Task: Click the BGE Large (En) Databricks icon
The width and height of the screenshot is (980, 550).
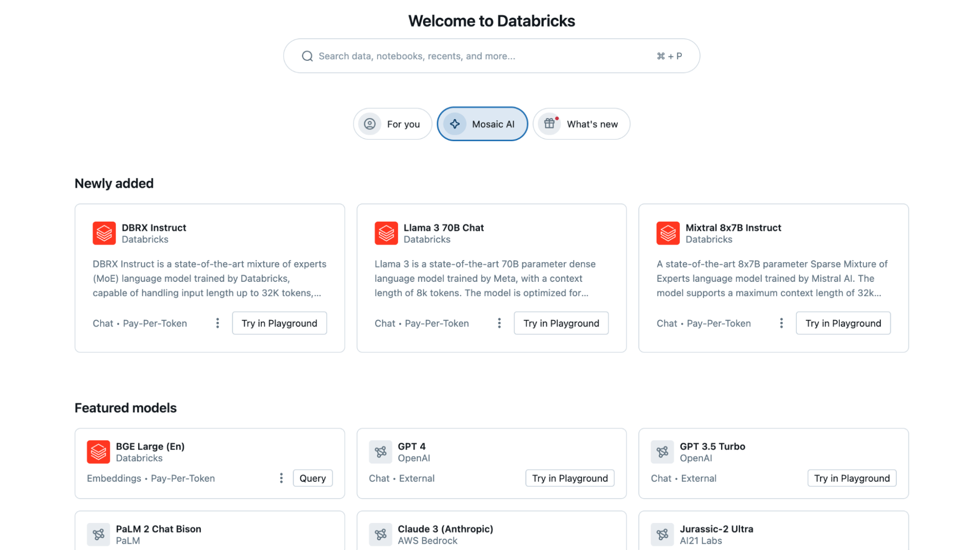Action: [x=99, y=452]
